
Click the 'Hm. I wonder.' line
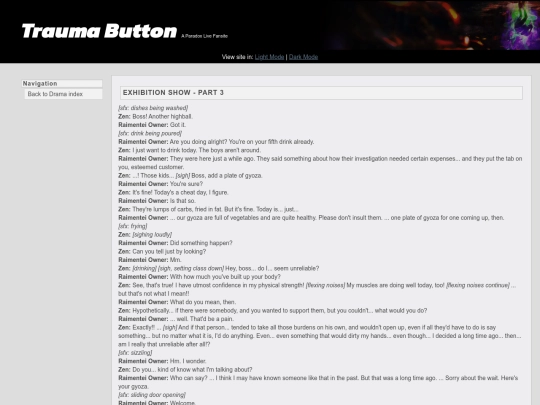[162, 361]
